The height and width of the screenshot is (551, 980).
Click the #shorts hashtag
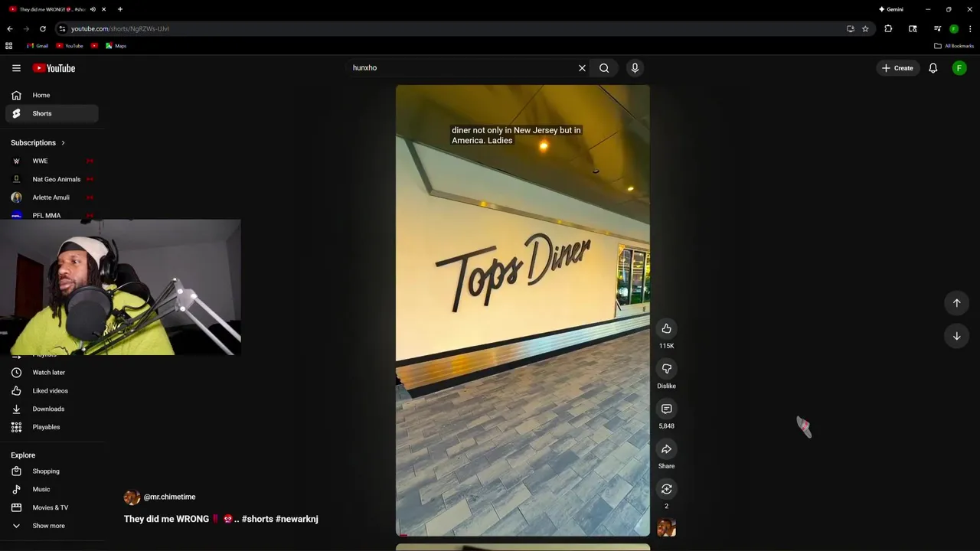pyautogui.click(x=257, y=519)
